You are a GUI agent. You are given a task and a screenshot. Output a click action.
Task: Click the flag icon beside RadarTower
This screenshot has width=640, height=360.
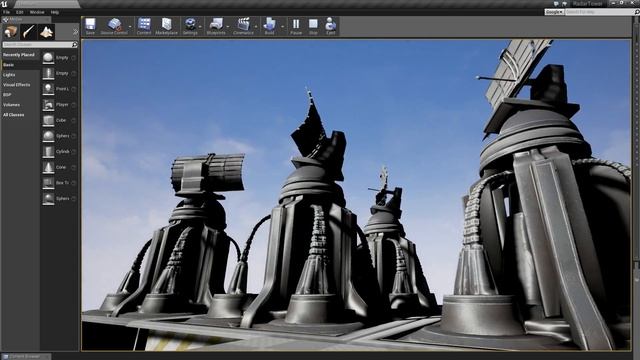tap(565, 4)
